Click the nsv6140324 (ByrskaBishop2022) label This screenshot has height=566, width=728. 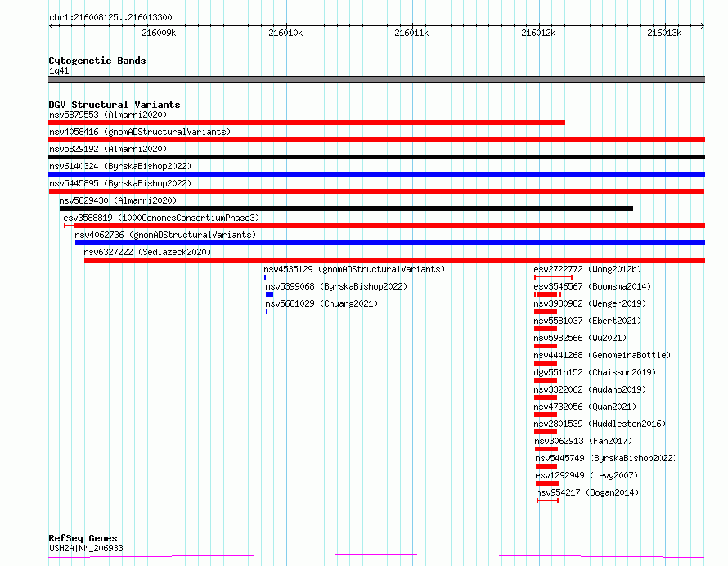pyautogui.click(x=120, y=166)
